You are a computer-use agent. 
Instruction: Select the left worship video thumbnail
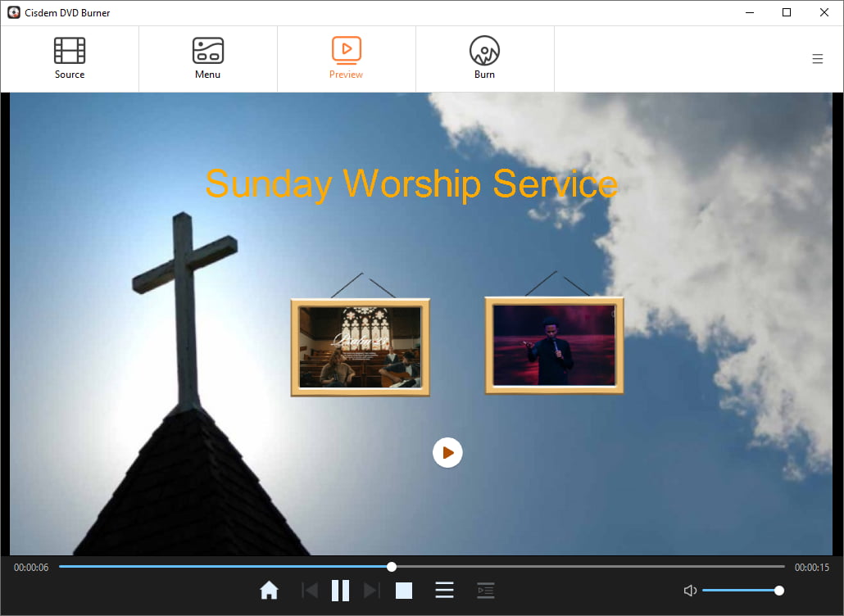[359, 346]
